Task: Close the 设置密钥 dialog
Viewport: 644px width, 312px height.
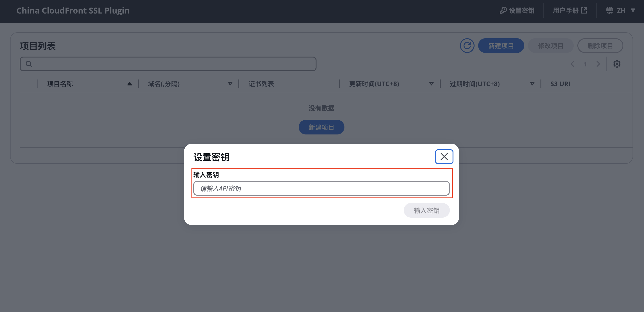Action: point(444,157)
